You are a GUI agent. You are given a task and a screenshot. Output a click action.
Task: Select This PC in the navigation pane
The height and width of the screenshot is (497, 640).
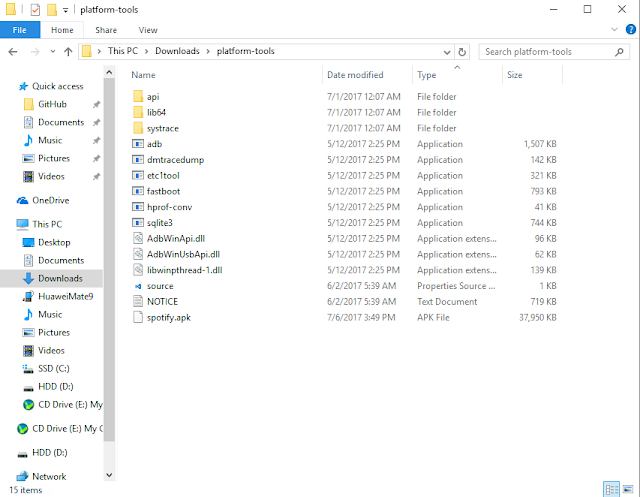click(x=47, y=224)
